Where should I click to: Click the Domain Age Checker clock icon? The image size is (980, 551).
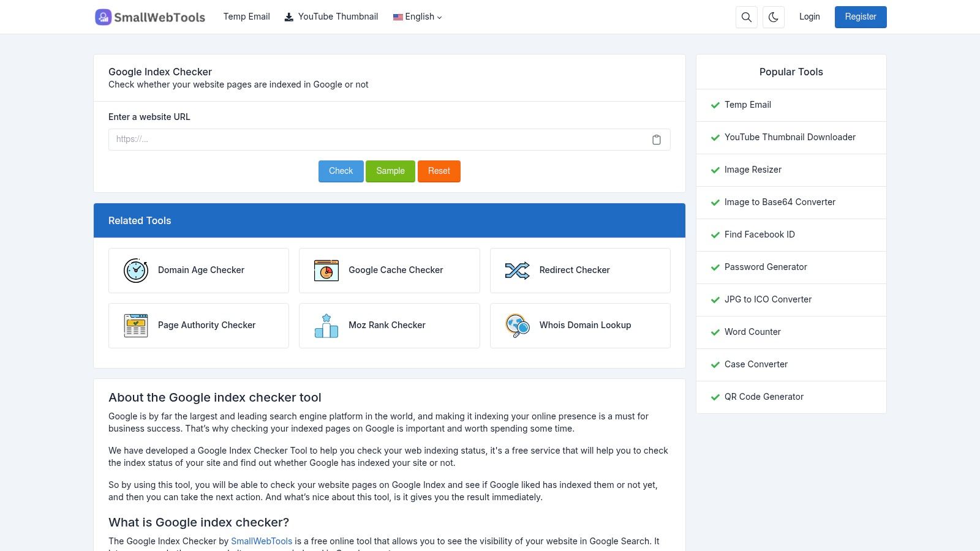tap(136, 271)
